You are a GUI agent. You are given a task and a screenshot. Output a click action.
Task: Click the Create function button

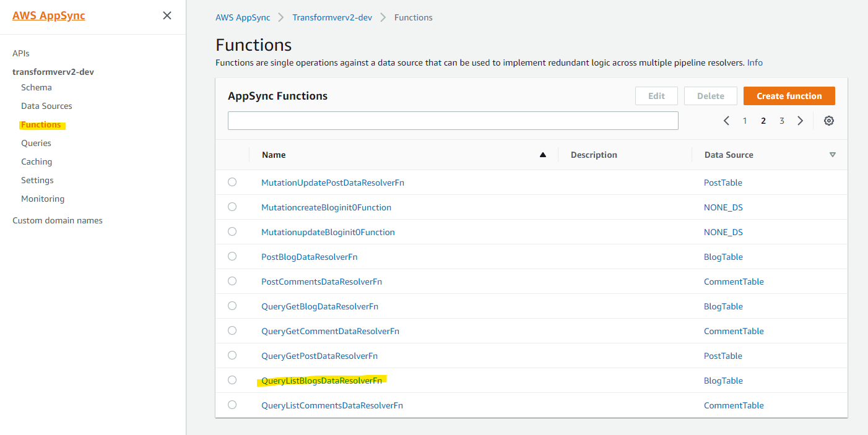(x=789, y=96)
